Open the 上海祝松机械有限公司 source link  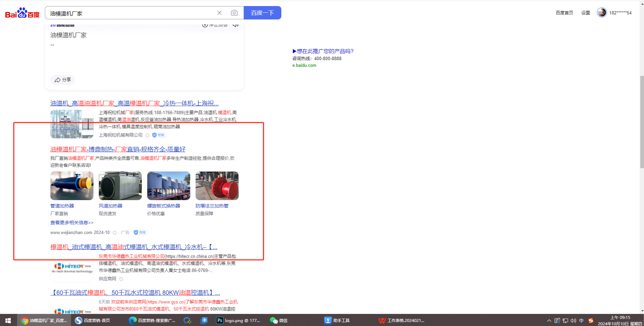(x=121, y=135)
